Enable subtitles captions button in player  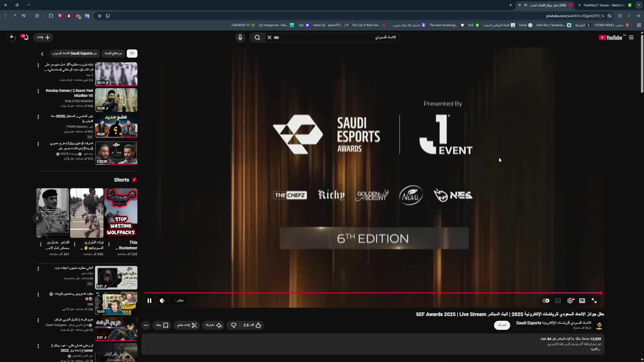pyautogui.click(x=558, y=301)
